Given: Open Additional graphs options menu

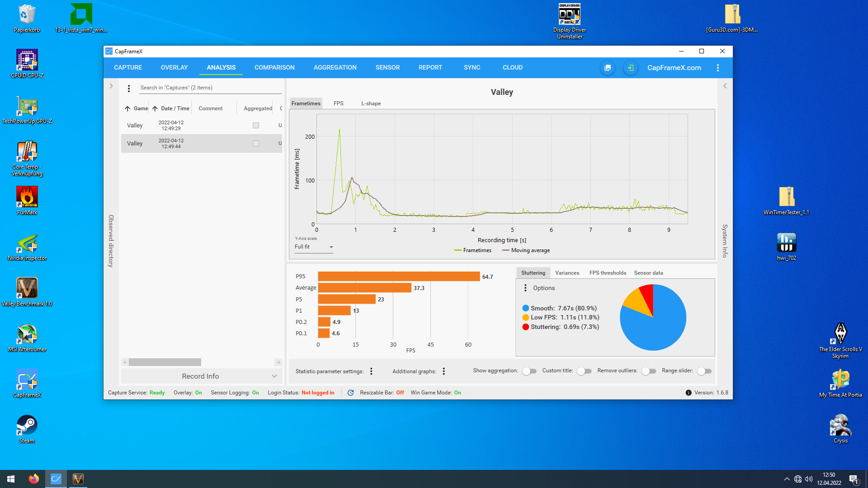Looking at the screenshot, I should 444,371.
